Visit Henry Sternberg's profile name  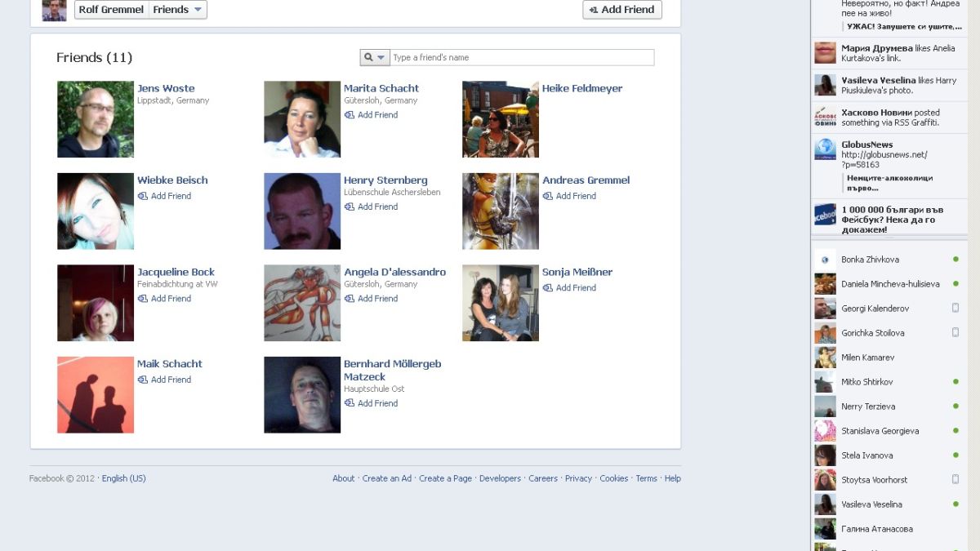click(x=385, y=180)
